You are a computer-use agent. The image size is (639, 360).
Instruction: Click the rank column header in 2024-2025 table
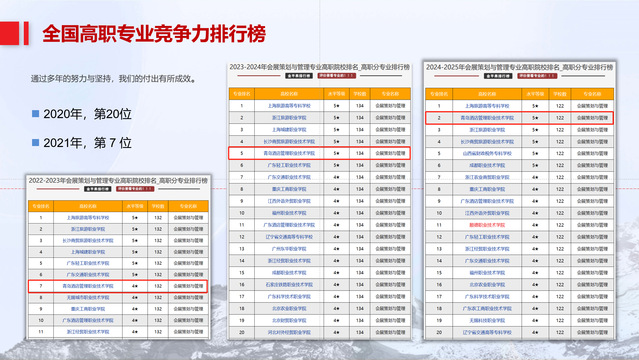(x=439, y=94)
